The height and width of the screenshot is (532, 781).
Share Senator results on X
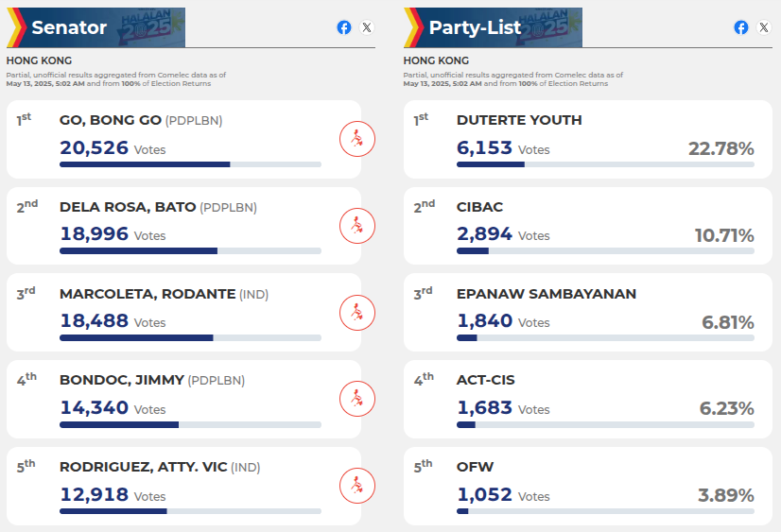(367, 27)
